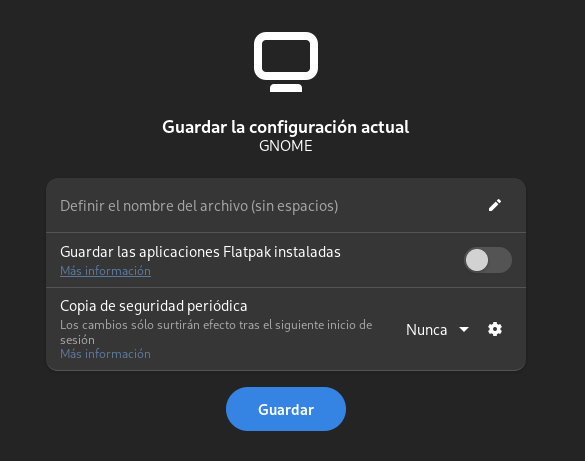
Task: Open the Nunca backup frequency dropdown
Action: click(x=437, y=330)
